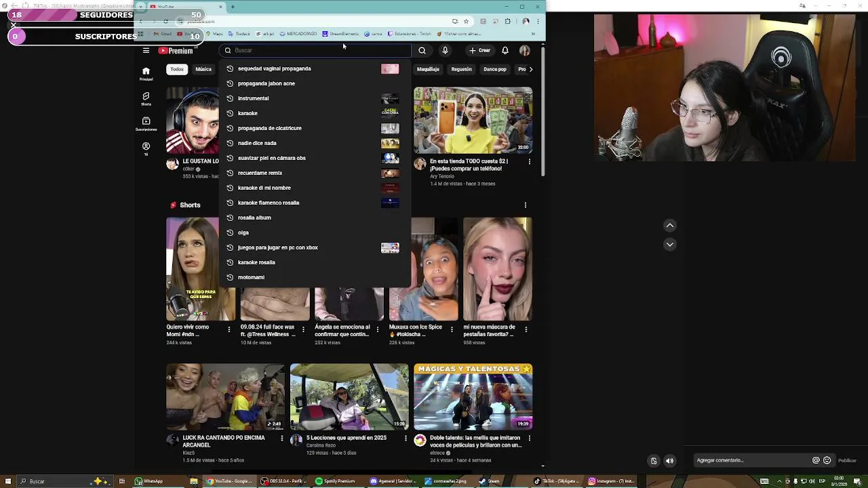Open the YouTube hamburger guide menu
The height and width of the screenshot is (488, 868).
146,50
